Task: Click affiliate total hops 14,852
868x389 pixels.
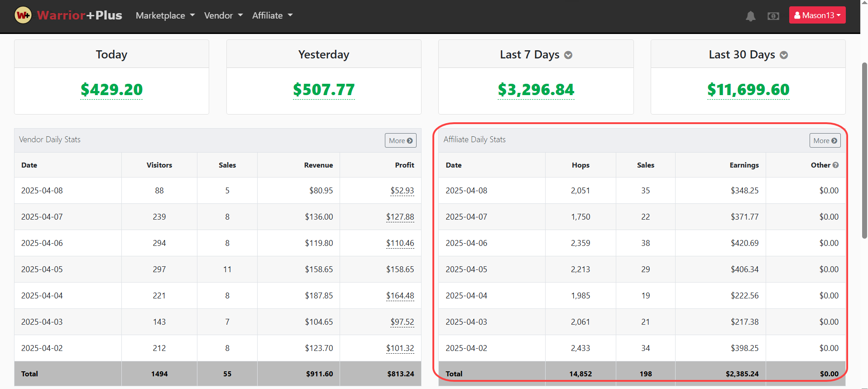Action: 580,374
